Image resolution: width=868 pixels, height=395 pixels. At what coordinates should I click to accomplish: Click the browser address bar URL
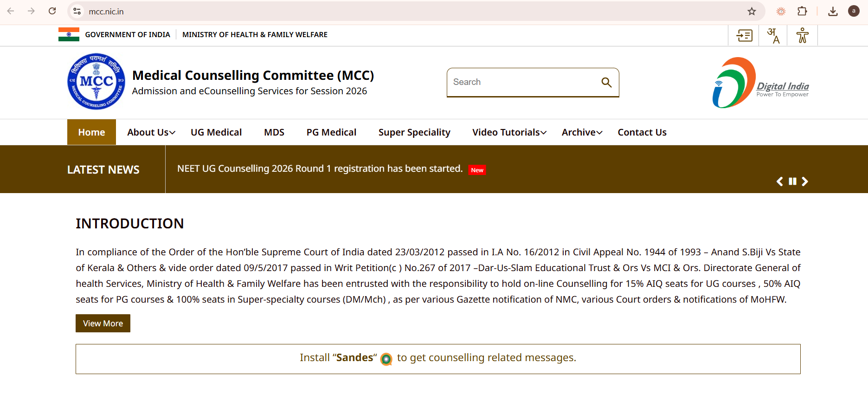(x=106, y=12)
